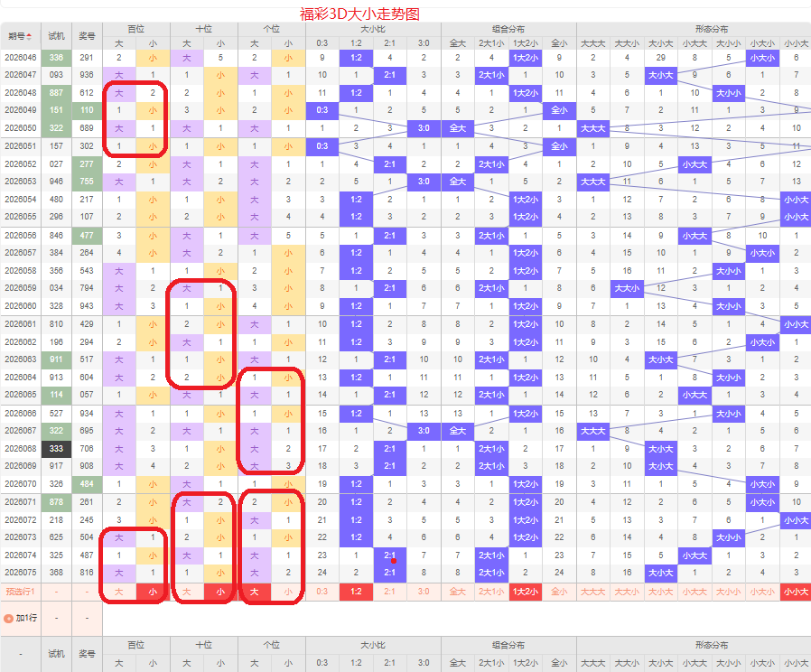The image size is (811, 672).
Task: Click 奖号 291 in row 2026046
Action: pyautogui.click(x=87, y=58)
